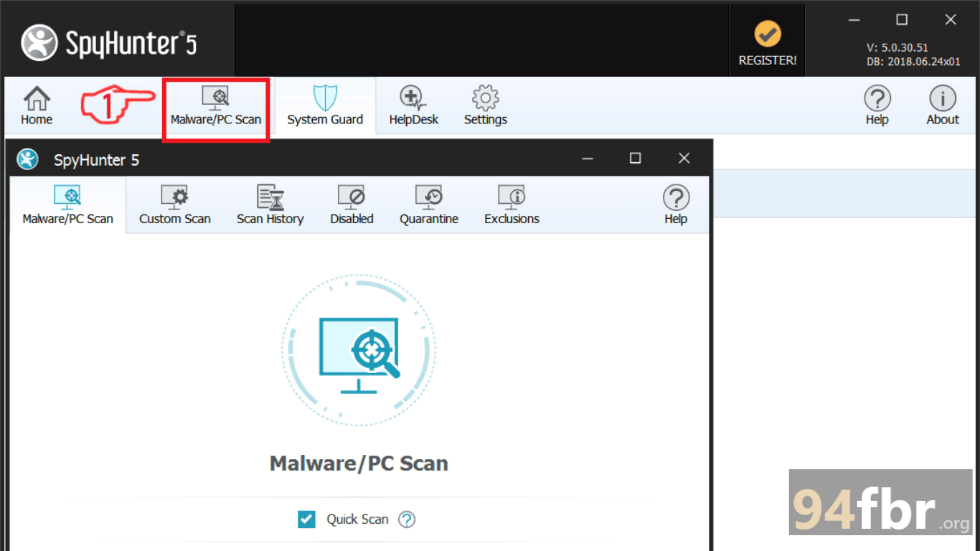Image resolution: width=980 pixels, height=551 pixels.
Task: Click the bold "Malware/PC Scan" heading
Action: point(359,463)
